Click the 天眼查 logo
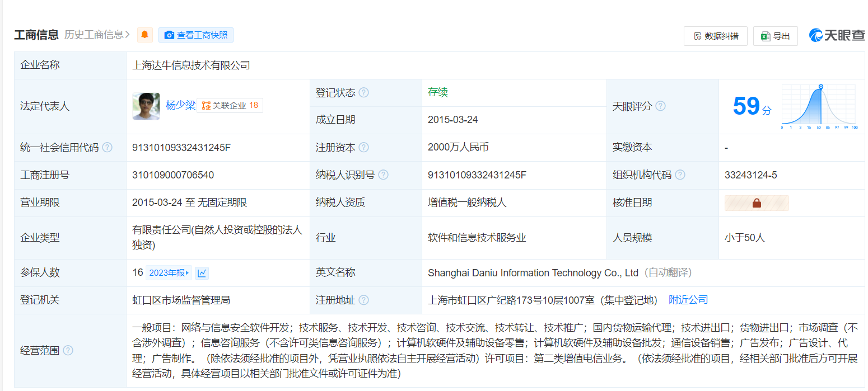 click(x=837, y=35)
